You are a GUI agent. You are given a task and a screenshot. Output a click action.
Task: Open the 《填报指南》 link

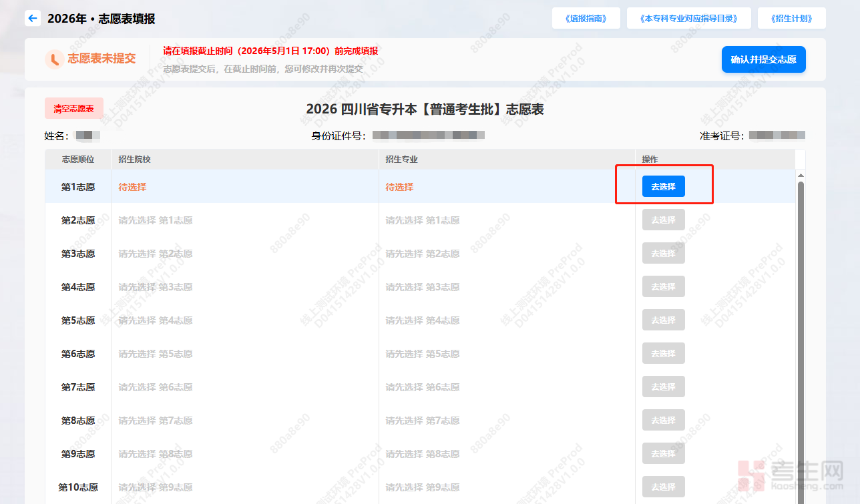tap(586, 19)
